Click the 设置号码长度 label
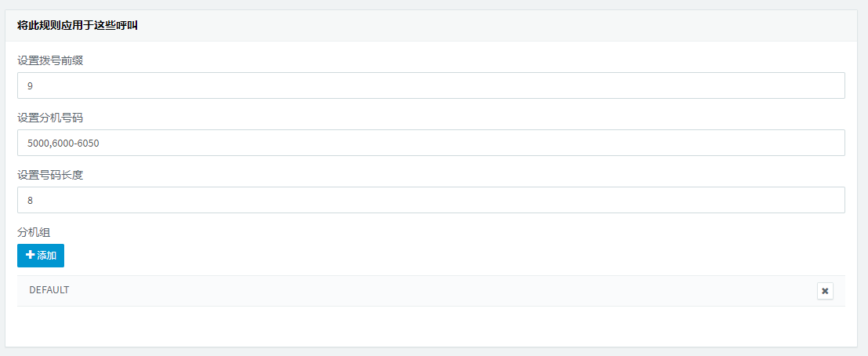 click(x=50, y=175)
